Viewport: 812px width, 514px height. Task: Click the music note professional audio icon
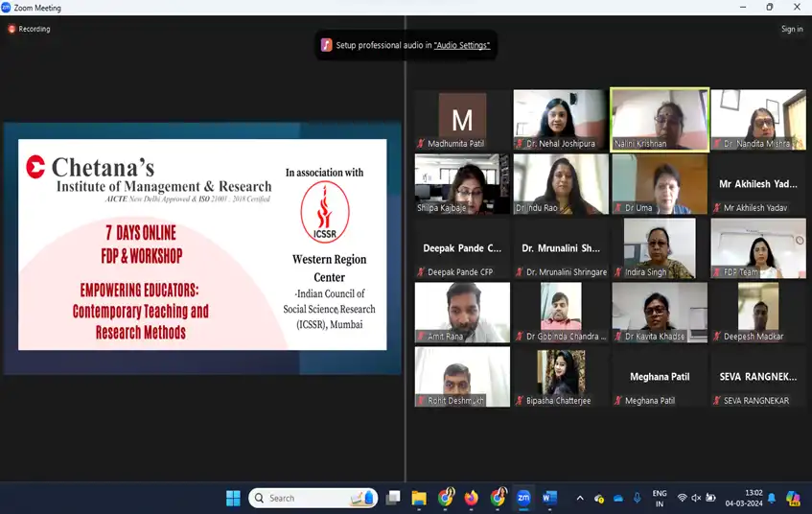(326, 45)
